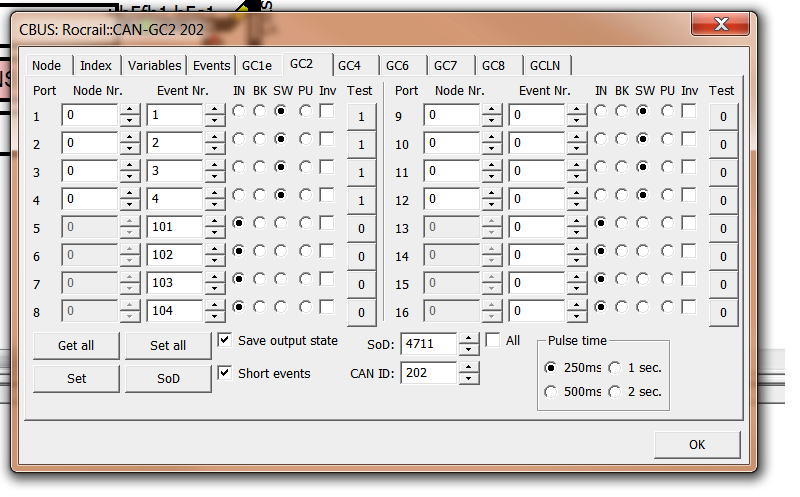This screenshot has width=800, height=497.
Task: Open the Variables tab
Action: pyautogui.click(x=154, y=66)
